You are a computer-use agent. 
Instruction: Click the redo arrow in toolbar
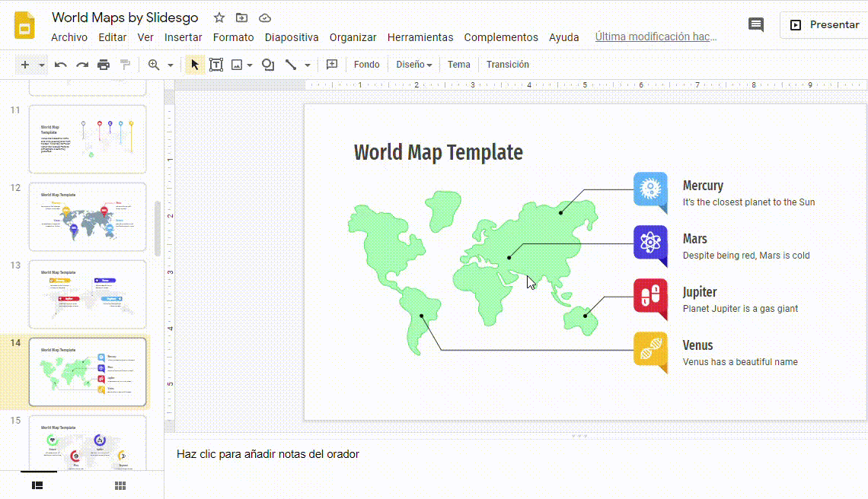(82, 65)
